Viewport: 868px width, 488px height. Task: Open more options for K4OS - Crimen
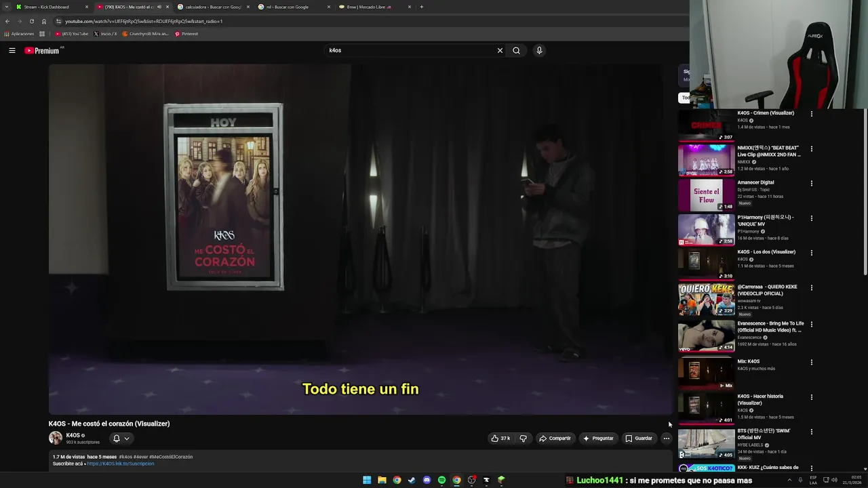click(811, 114)
